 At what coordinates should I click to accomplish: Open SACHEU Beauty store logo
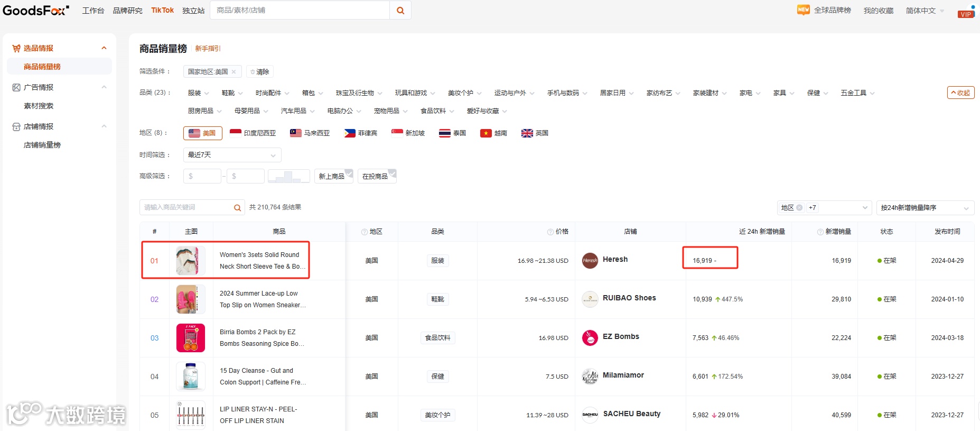590,415
